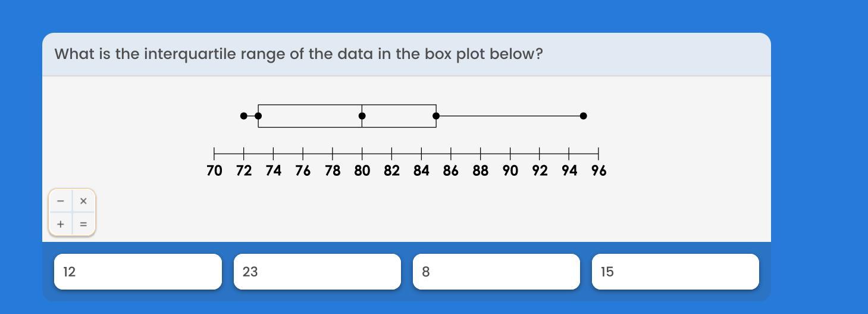Screen dimensions: 868x314
Task: Click the right whisker line of the box plot
Action: pos(510,116)
